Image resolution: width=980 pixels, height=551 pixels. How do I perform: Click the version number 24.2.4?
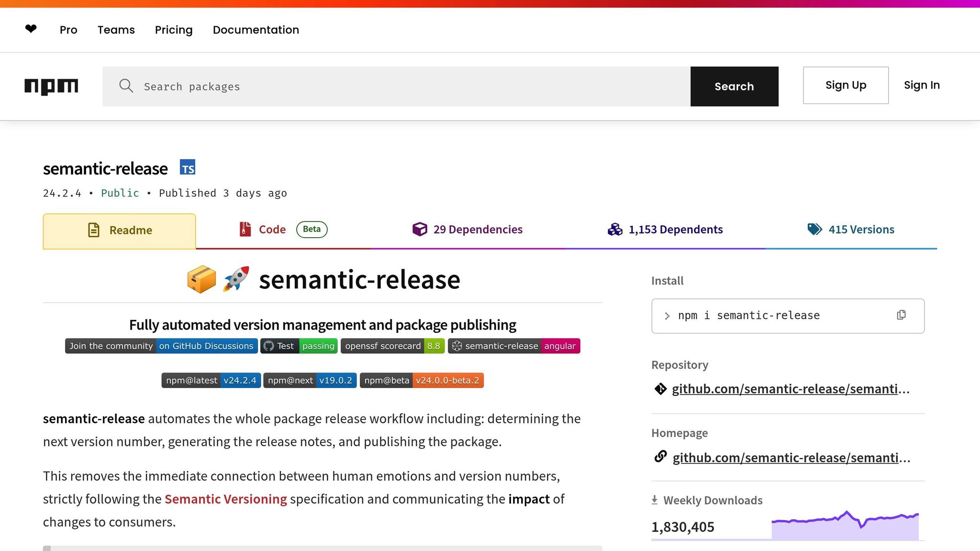62,193
